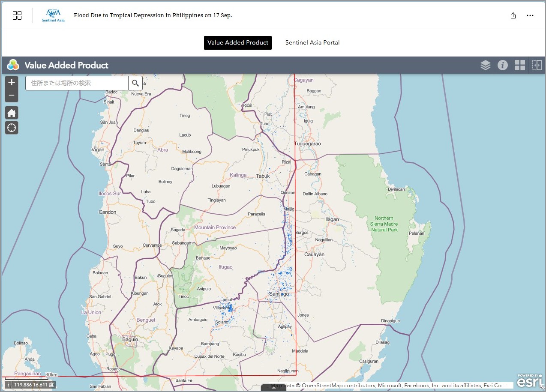Image resolution: width=546 pixels, height=392 pixels.
Task: Zoom in on the map
Action: point(12,82)
